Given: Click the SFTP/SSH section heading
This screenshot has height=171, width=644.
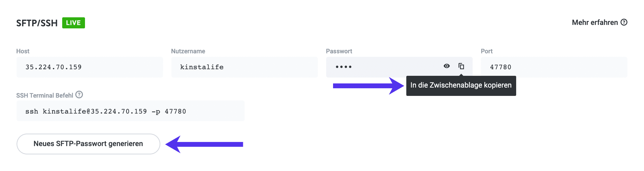Looking at the screenshot, I should (x=37, y=23).
